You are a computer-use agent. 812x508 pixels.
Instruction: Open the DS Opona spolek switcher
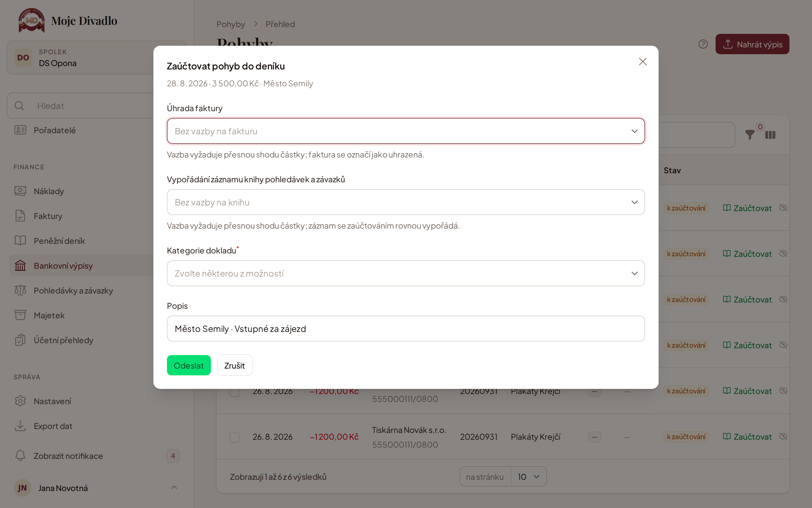click(x=97, y=58)
